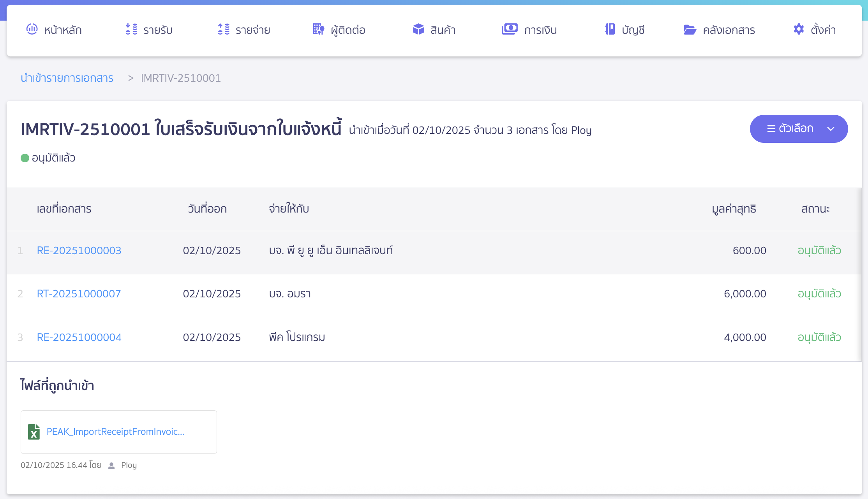
Task: Click the Excel spreadsheet file icon
Action: 34,432
